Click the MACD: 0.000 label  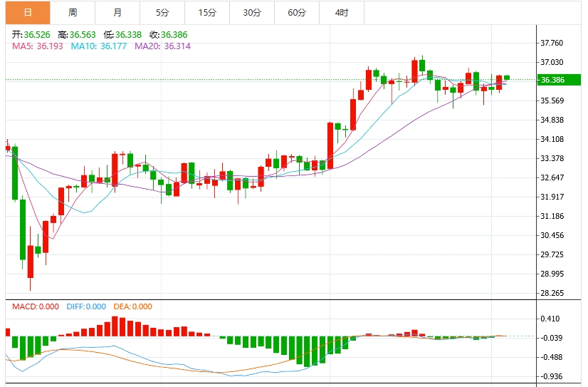36,306
